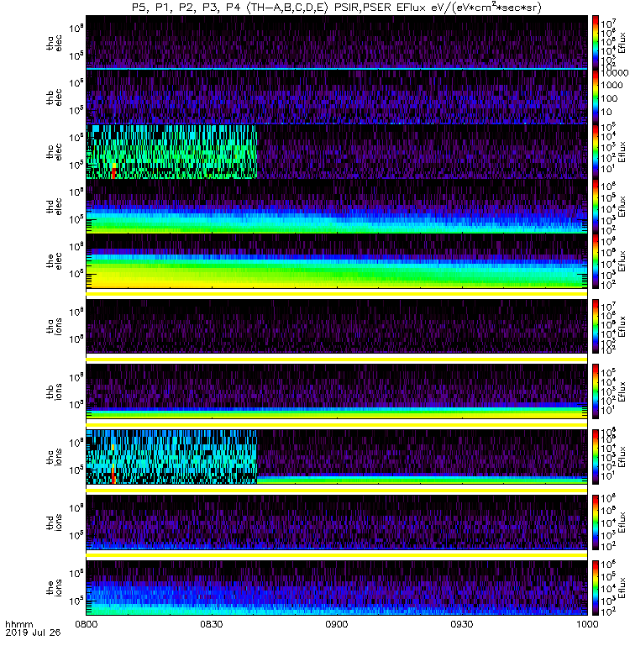Click the cyan line under tha elec panel

337,69
